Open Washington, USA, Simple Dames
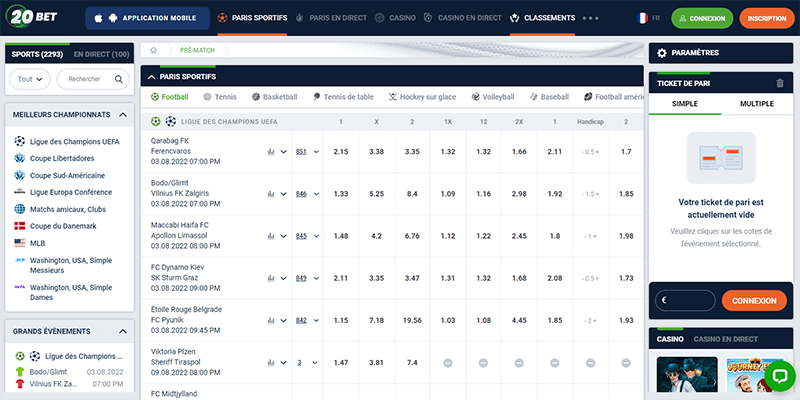 click(x=71, y=292)
